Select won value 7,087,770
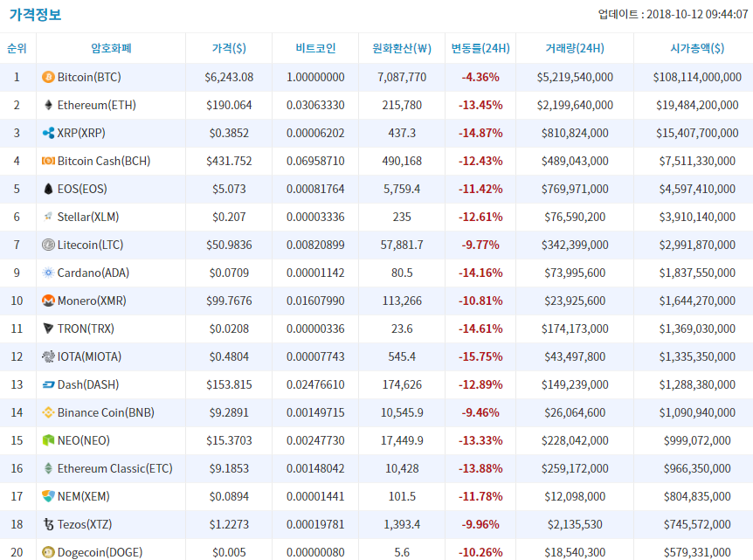 tap(402, 77)
